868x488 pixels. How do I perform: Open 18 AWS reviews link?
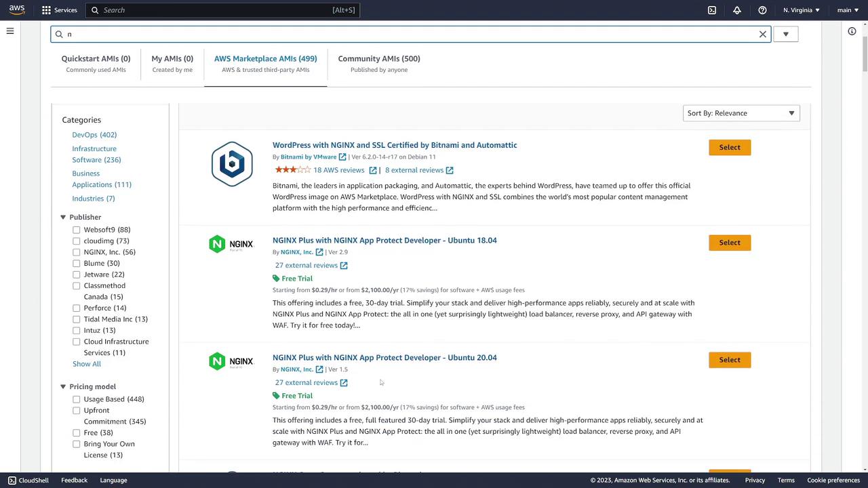pos(338,170)
